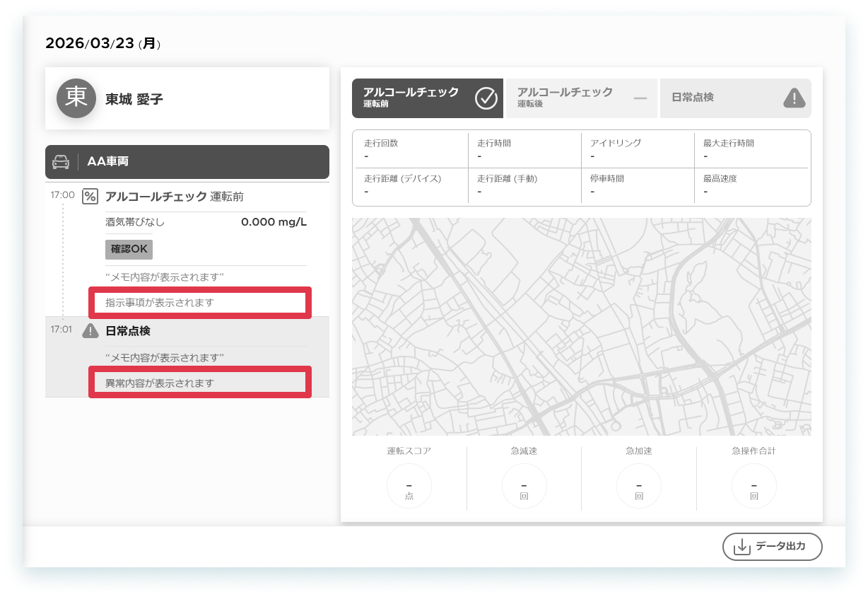The width and height of the screenshot is (868, 597).
Task: Click the 酒気帯びなし label
Action: pos(135,222)
